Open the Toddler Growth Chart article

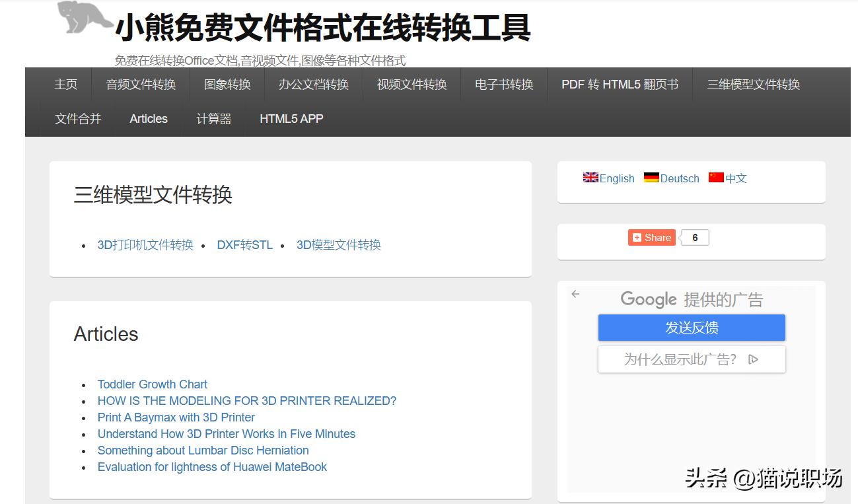[x=152, y=384]
